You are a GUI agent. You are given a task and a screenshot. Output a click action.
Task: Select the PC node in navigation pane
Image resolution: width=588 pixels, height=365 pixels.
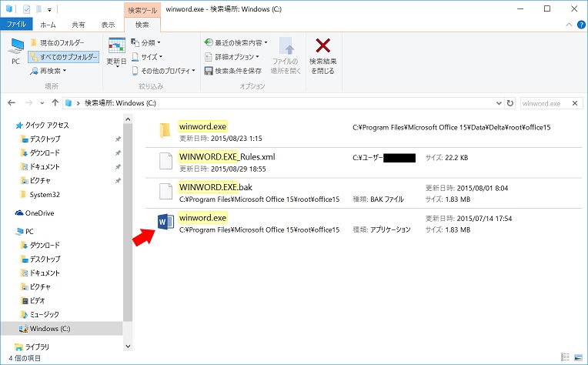pyautogui.click(x=25, y=232)
